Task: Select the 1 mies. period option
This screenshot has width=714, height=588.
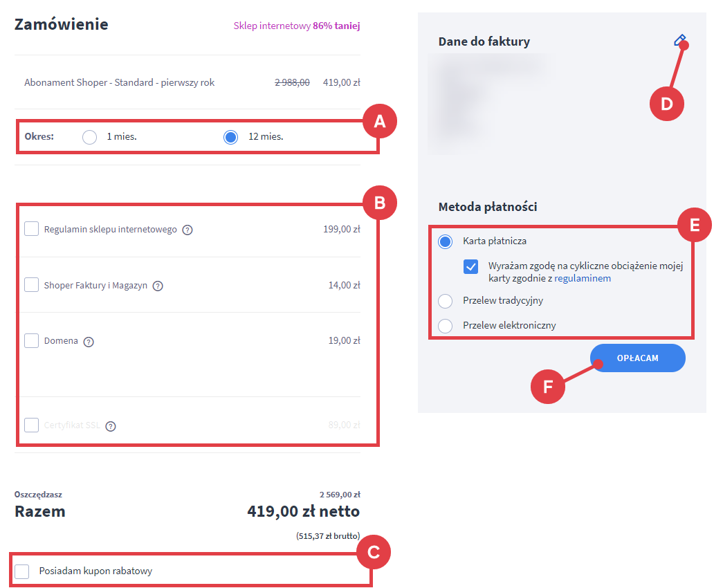Action: click(89, 137)
